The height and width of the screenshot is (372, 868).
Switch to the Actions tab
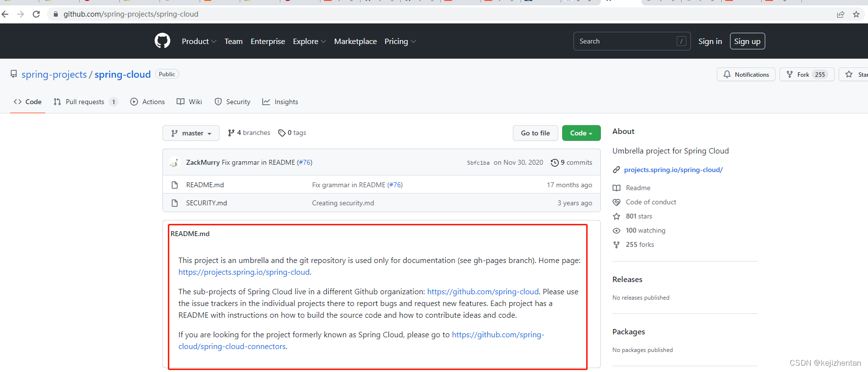(x=148, y=102)
